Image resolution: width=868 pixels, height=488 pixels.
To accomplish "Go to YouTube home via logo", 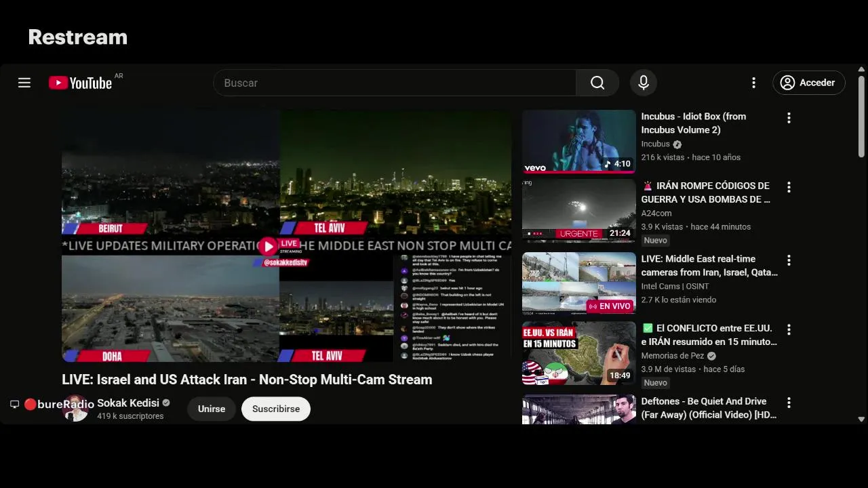I will coord(80,83).
